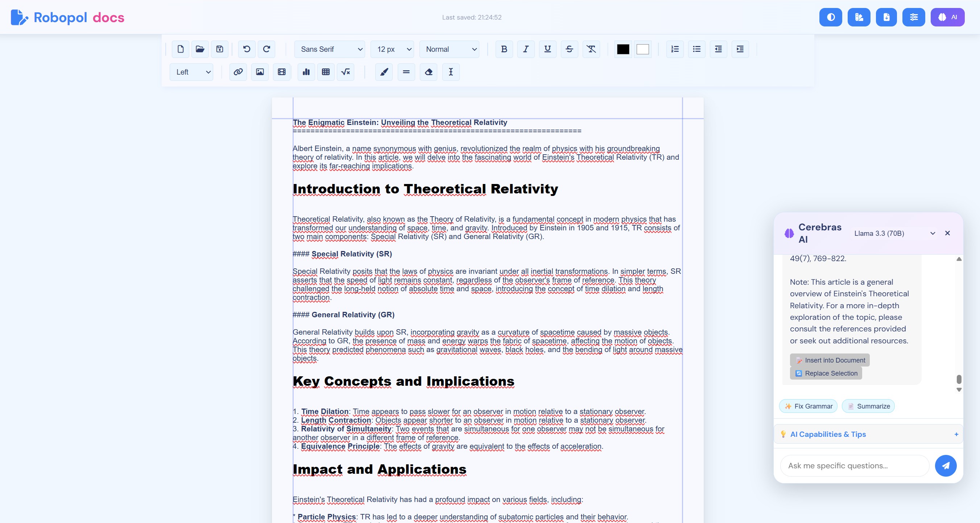
Task: Undo the last edit
Action: [246, 49]
